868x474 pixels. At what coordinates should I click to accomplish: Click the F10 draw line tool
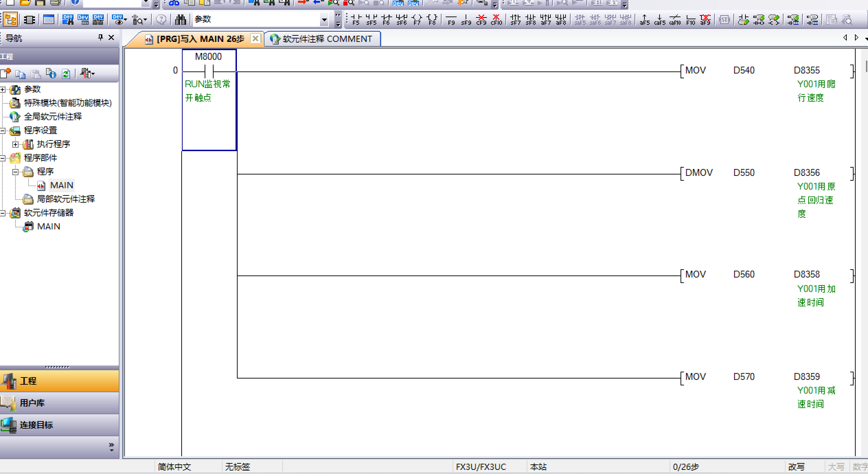pyautogui.click(x=690, y=19)
